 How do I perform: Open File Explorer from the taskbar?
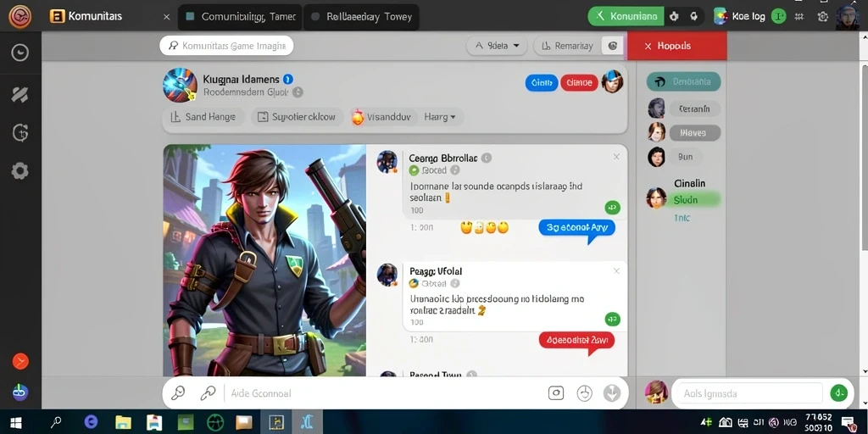tap(123, 423)
